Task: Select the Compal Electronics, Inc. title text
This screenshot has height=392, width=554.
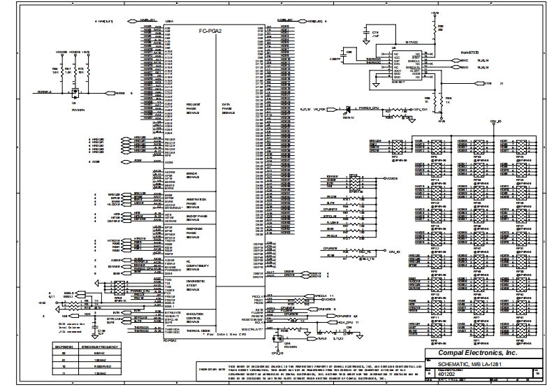Action: point(479,354)
